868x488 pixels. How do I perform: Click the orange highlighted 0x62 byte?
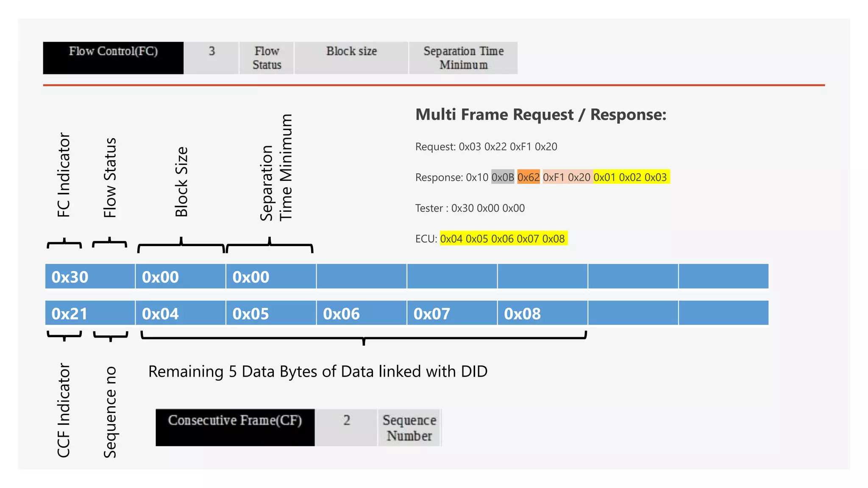click(x=528, y=177)
